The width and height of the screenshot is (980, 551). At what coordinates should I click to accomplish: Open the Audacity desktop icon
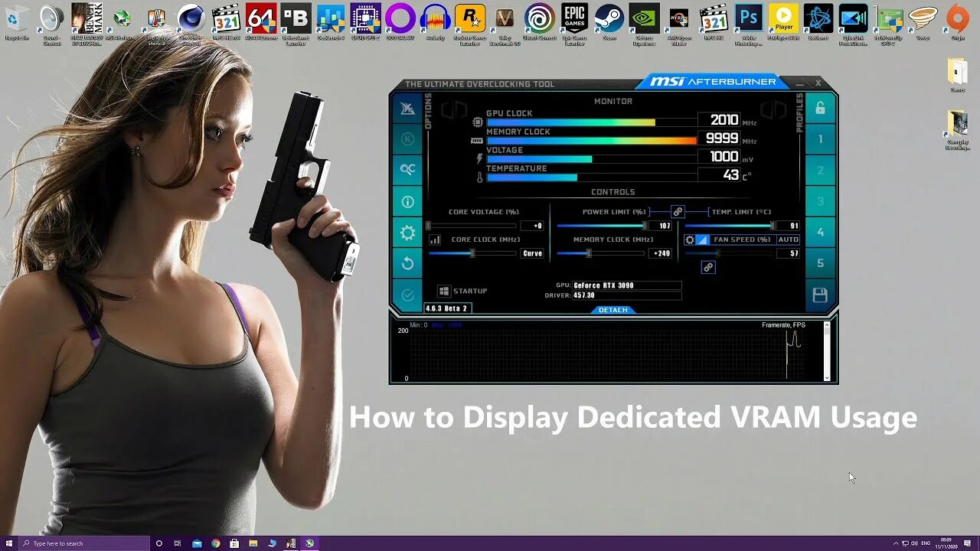435,21
